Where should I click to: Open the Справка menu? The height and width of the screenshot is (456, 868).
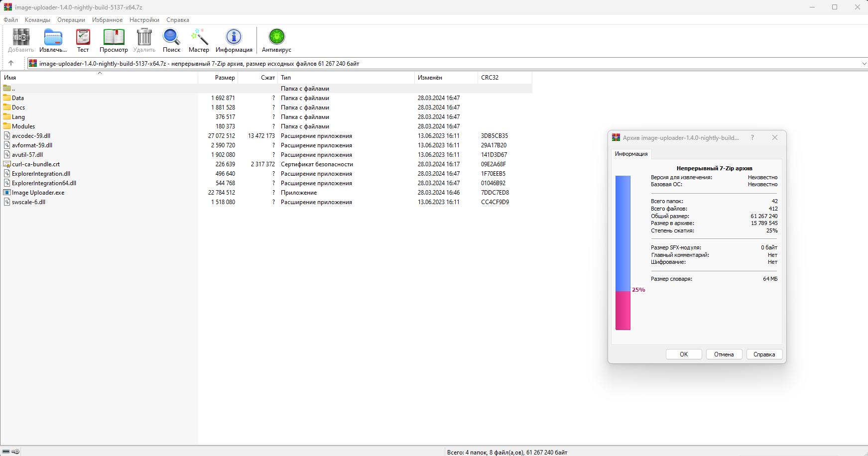[x=178, y=20]
